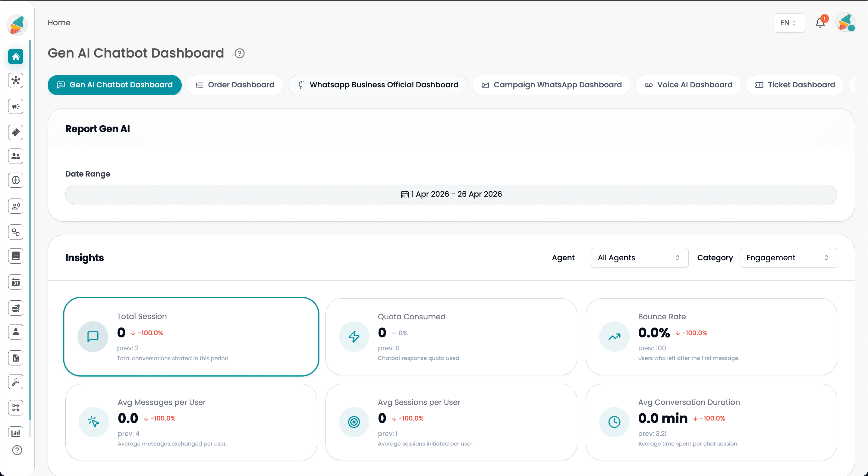Switch to Campaign WhatsApp Dashboard tab
868x476 pixels.
coord(551,85)
